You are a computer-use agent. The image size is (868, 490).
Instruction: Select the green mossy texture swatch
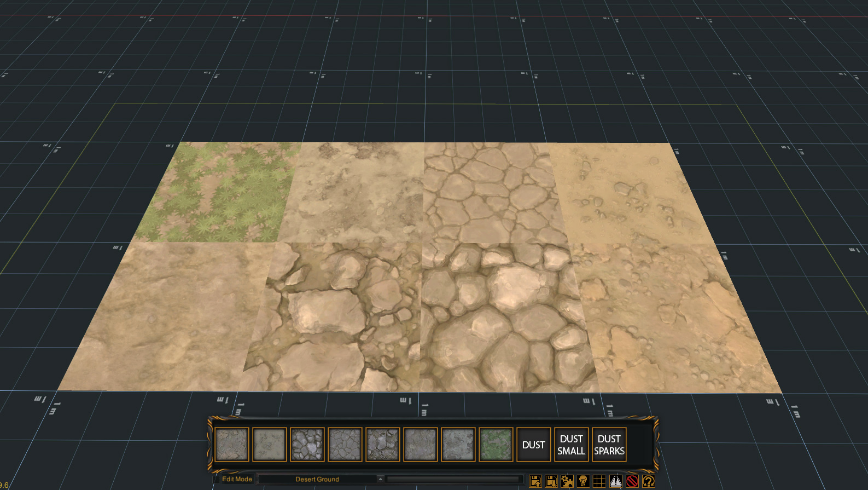click(x=496, y=445)
